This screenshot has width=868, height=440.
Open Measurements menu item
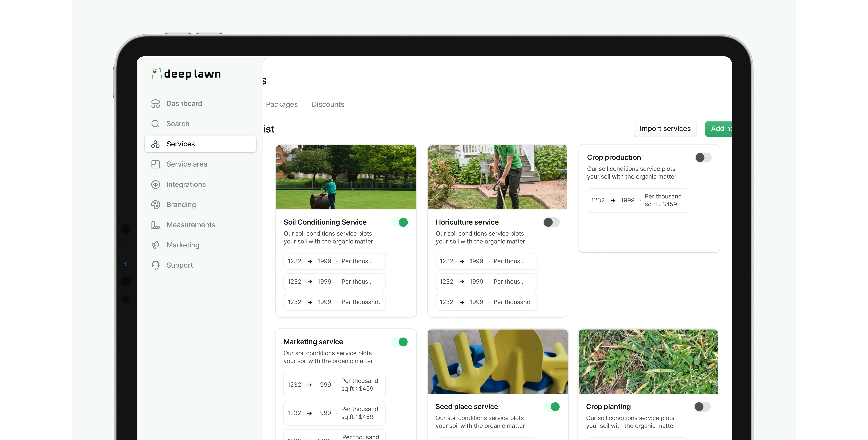coord(200,225)
